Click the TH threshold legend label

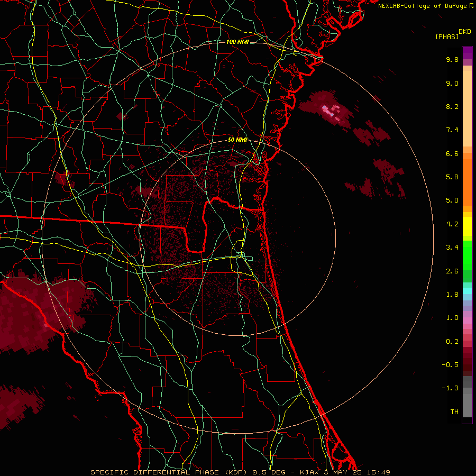(x=454, y=412)
